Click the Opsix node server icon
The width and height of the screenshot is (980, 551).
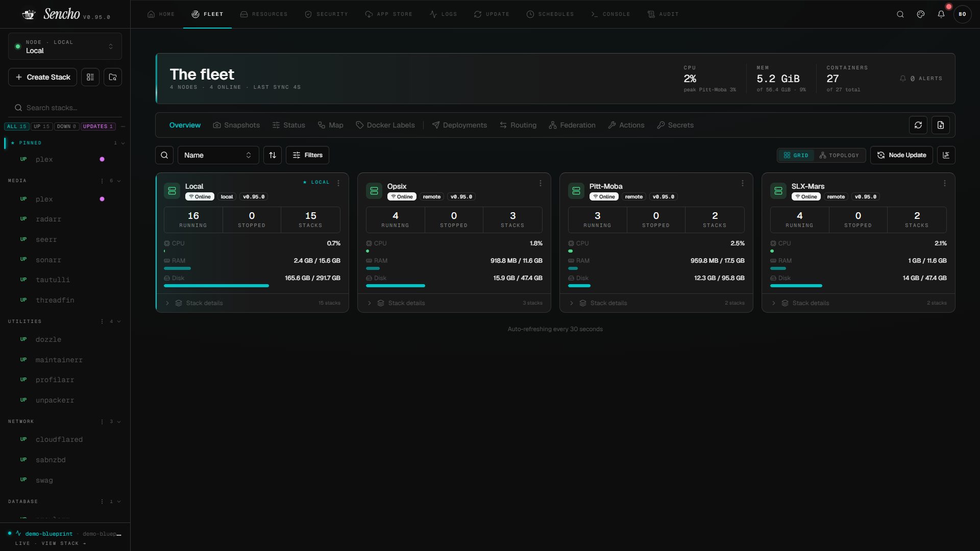coord(374,191)
